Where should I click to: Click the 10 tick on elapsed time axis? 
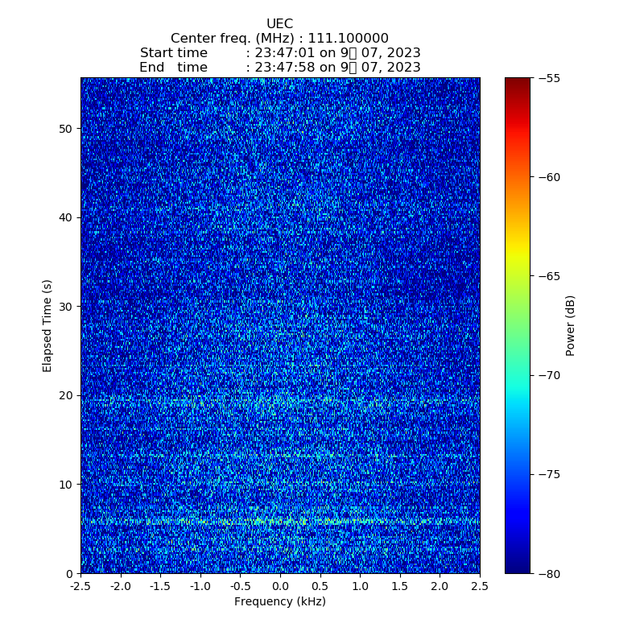[x=66, y=485]
